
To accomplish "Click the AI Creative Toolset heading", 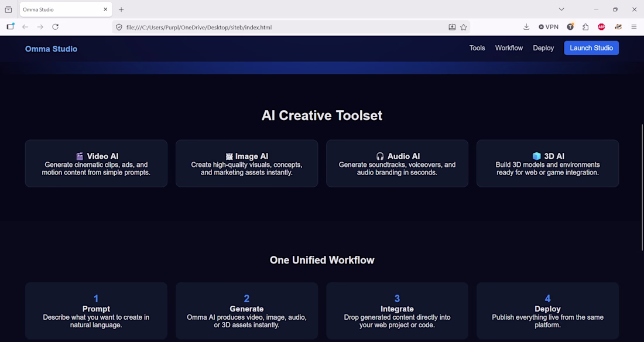I will (322, 115).
